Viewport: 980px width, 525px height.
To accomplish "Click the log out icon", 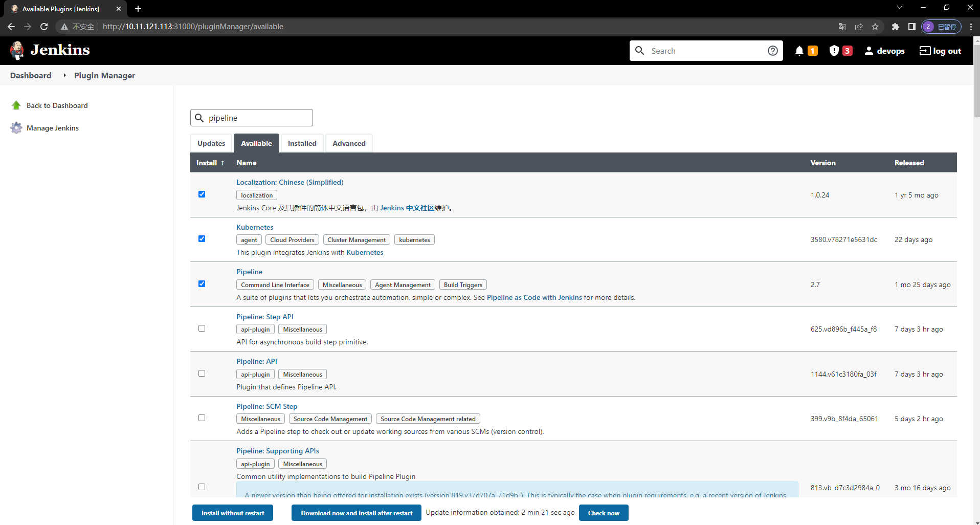I will coord(925,51).
